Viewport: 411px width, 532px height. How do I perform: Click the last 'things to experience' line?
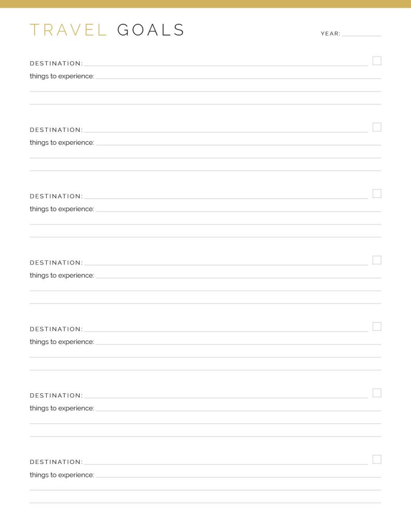pyautogui.click(x=238, y=475)
